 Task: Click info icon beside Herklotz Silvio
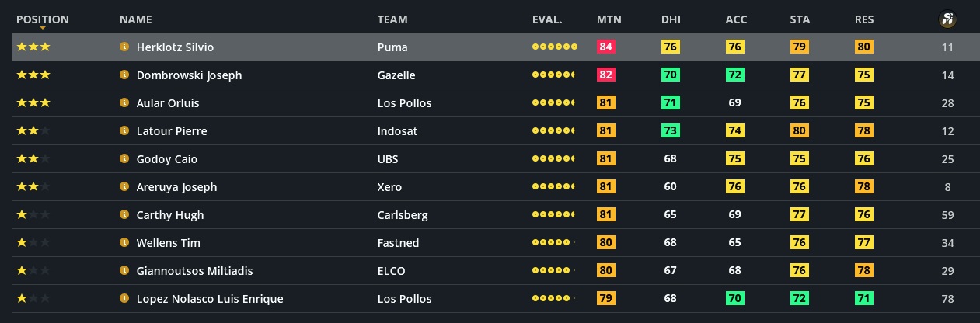pos(124,47)
